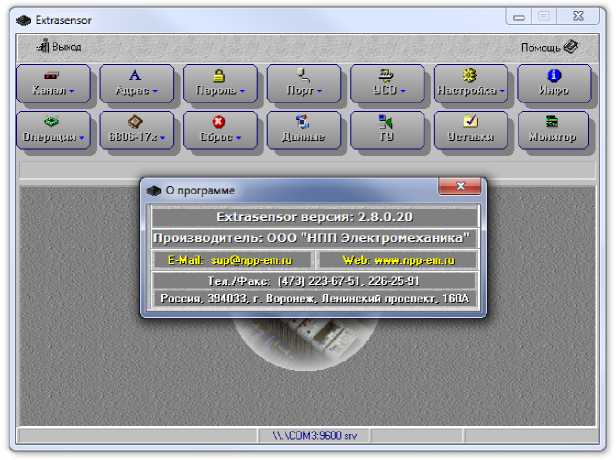Click the Extrasensor title bar app icon
Screen dimensions: 616x460
[24, 20]
